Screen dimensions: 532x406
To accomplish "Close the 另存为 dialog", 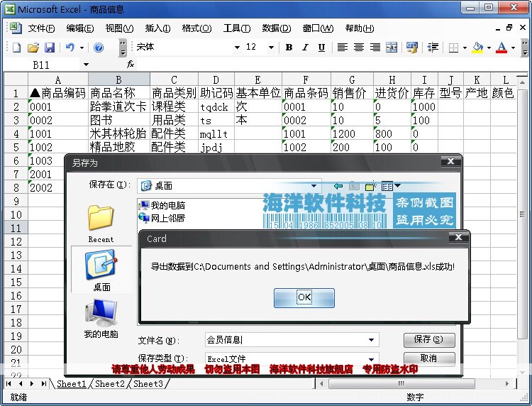I will (450, 161).
